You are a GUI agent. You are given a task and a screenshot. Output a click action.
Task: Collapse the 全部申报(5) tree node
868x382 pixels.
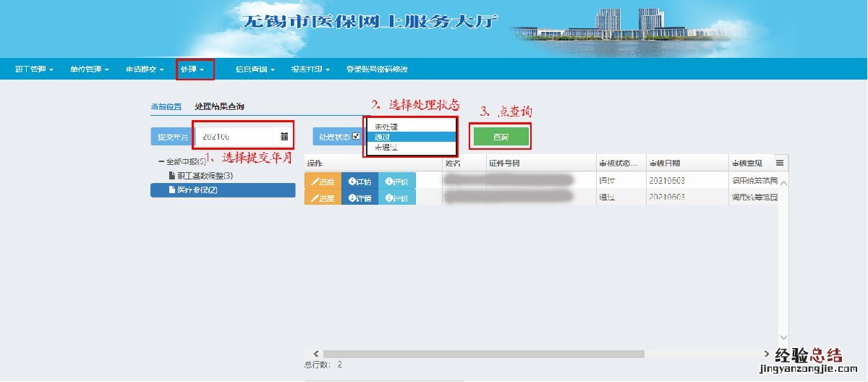point(162,162)
